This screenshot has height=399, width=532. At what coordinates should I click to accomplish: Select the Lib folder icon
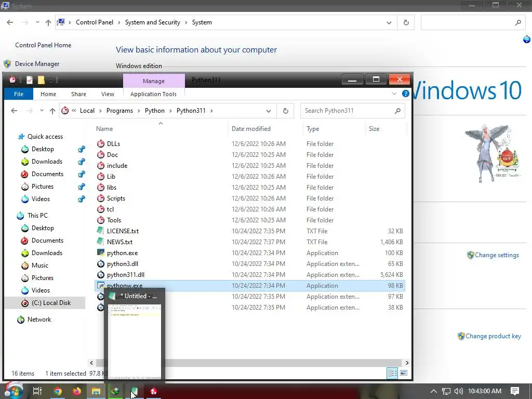click(x=100, y=176)
